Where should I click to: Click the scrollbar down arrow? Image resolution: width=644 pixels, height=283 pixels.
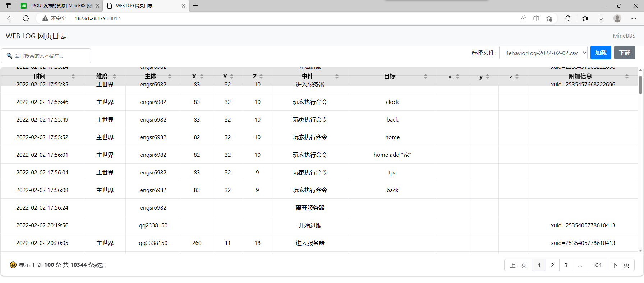coord(640,251)
